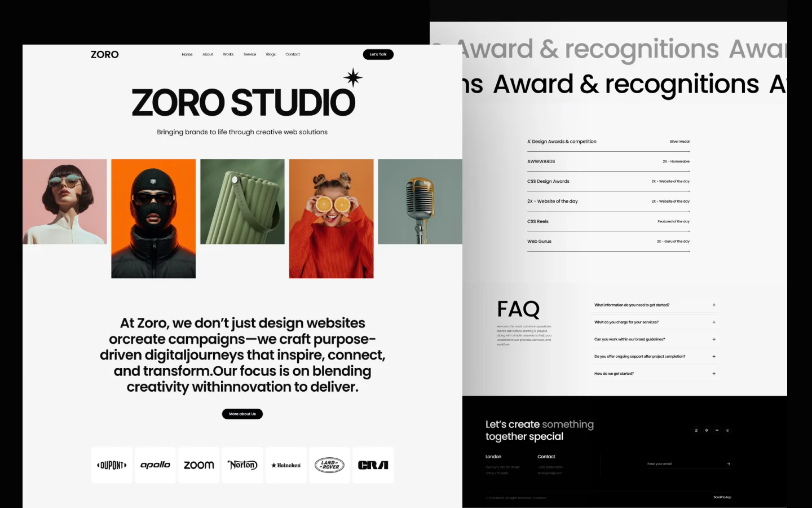812x508 pixels.
Task: Click the first social icon in the footer
Action: pos(696,430)
